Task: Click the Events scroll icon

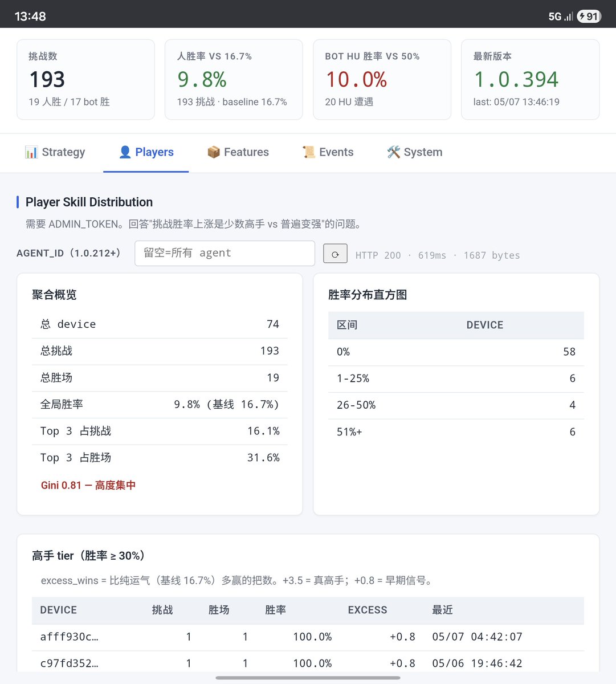Action: click(309, 152)
